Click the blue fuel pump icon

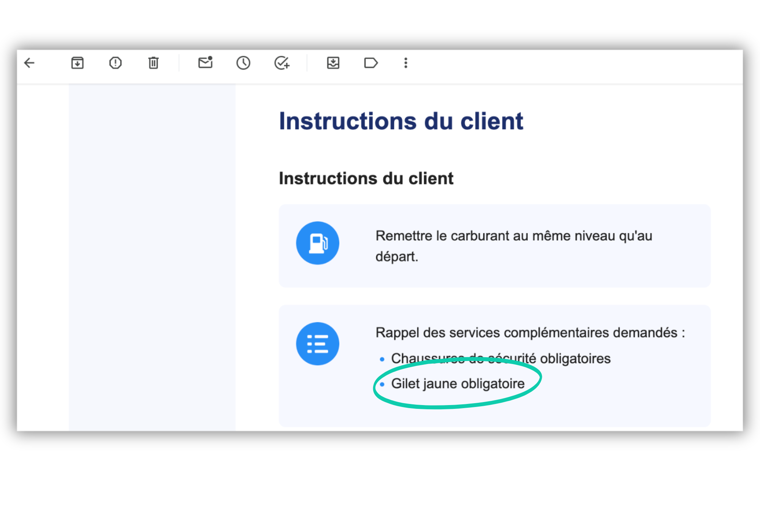pyautogui.click(x=318, y=243)
